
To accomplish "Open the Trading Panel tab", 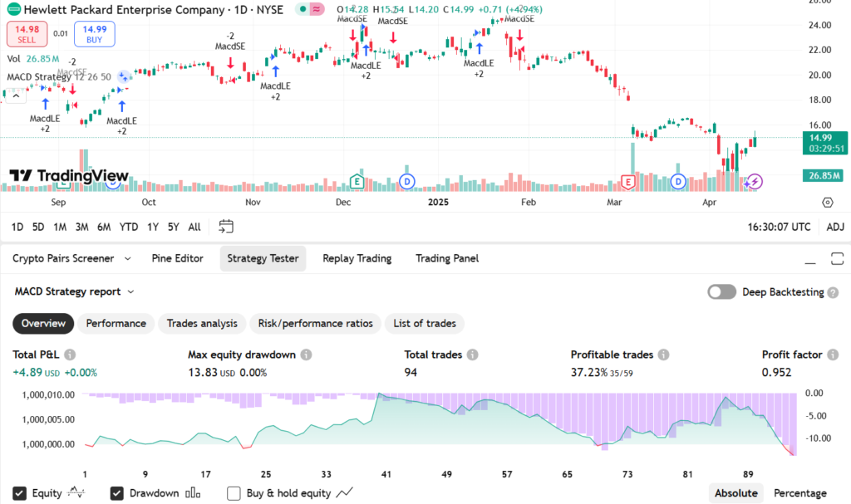I will pos(447,258).
